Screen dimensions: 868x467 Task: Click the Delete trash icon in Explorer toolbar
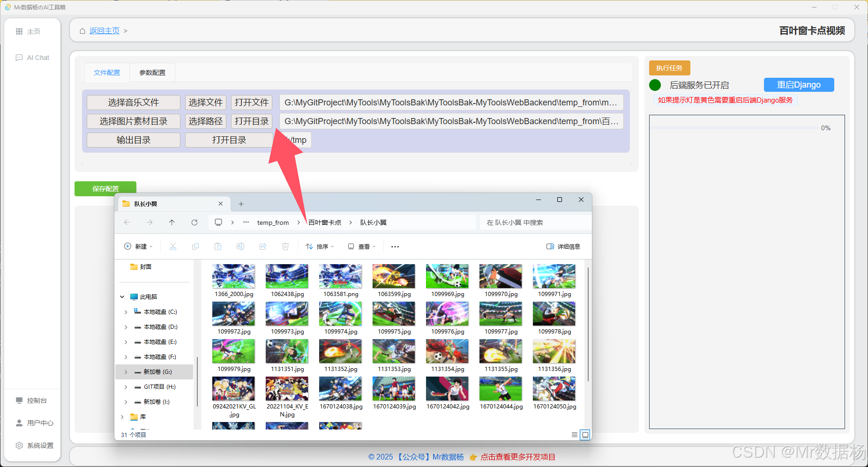click(285, 246)
